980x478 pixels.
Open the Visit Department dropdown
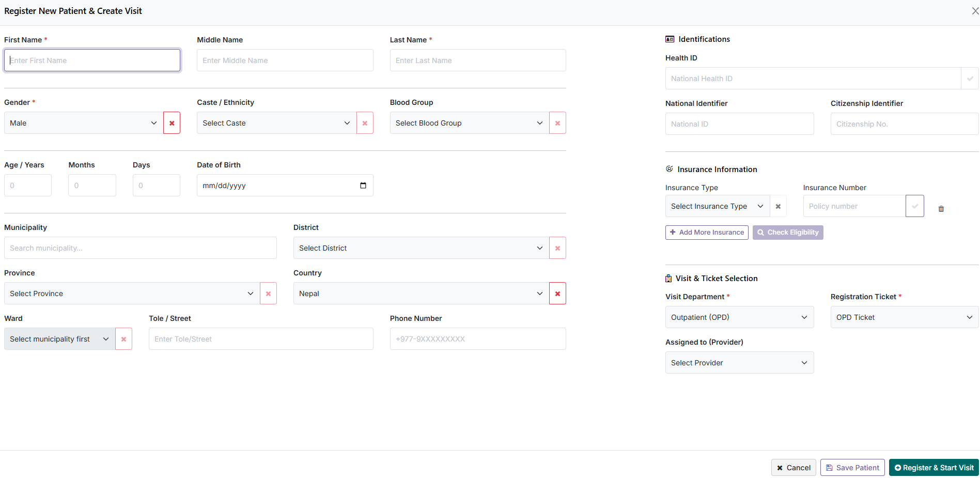coord(739,317)
